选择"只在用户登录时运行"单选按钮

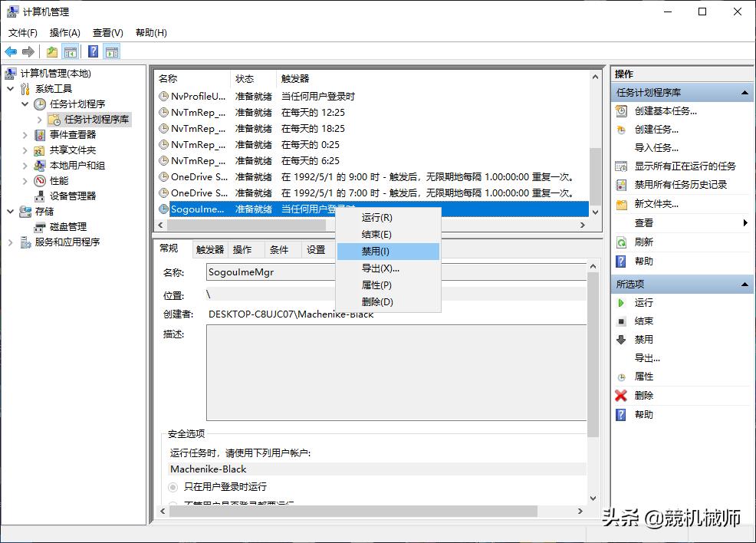point(174,487)
